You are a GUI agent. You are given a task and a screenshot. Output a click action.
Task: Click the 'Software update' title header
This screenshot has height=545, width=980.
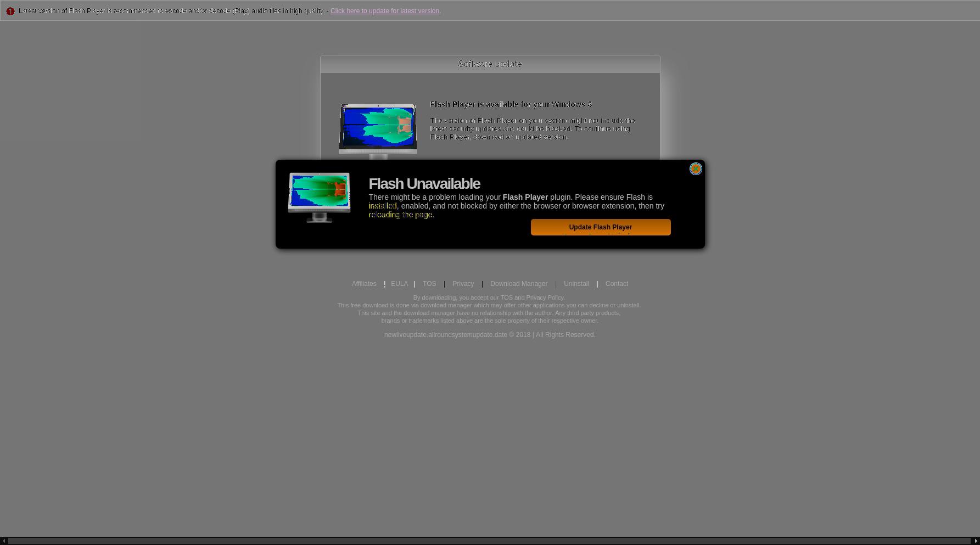pyautogui.click(x=490, y=64)
